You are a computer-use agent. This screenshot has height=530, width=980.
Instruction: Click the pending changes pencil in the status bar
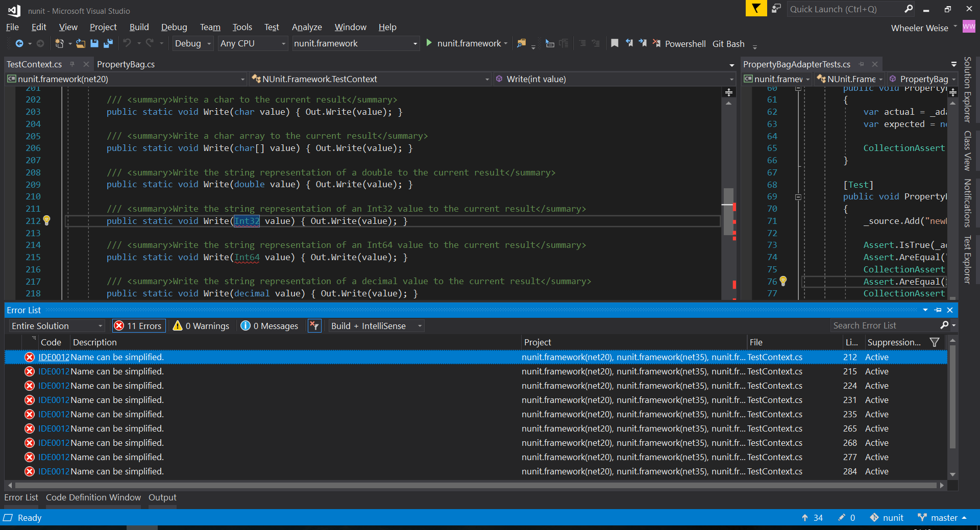click(842, 518)
